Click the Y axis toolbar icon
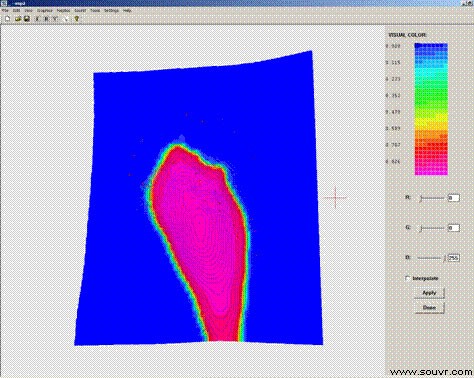 [x=56, y=19]
